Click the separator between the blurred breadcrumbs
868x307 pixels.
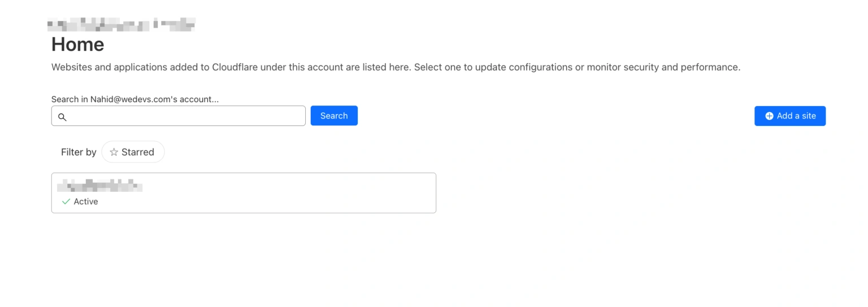(155, 25)
